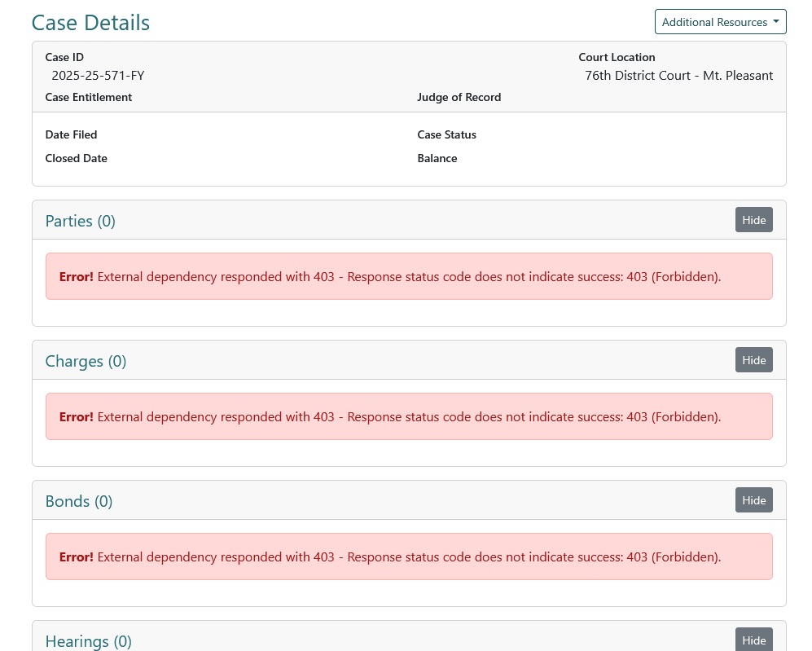Click the Case Entitlement label
The width and height of the screenshot is (812, 651).
89,98
